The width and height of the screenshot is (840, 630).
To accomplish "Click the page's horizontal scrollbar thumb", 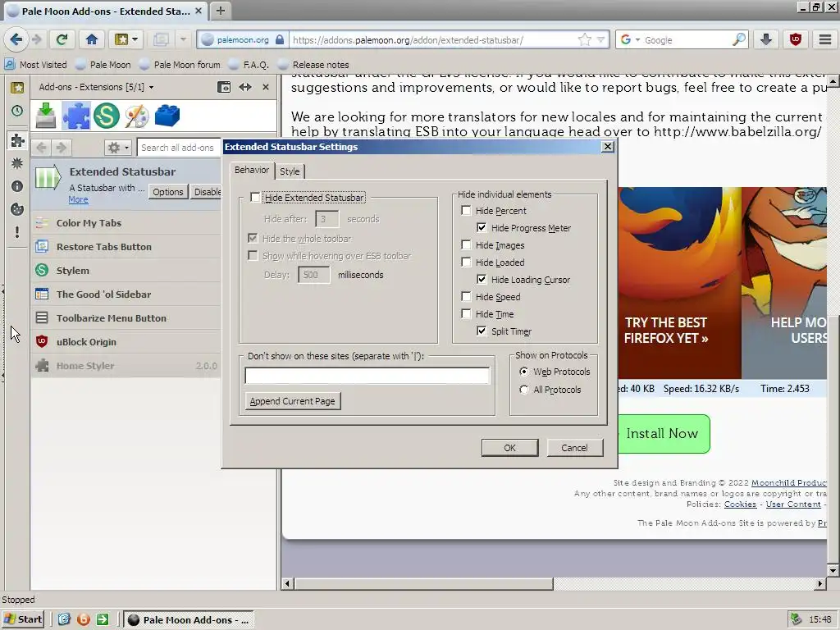I will point(423,583).
